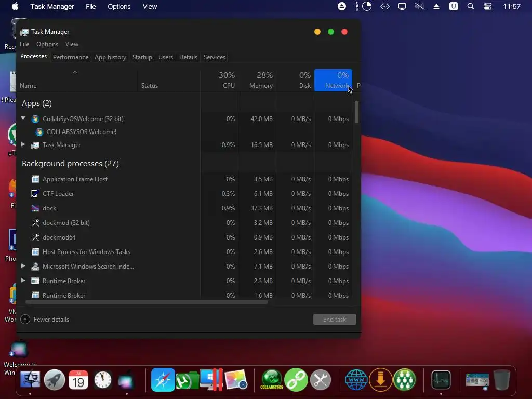Open Spotlight search magnifier icon
This screenshot has width=532, height=399.
coord(470,6)
